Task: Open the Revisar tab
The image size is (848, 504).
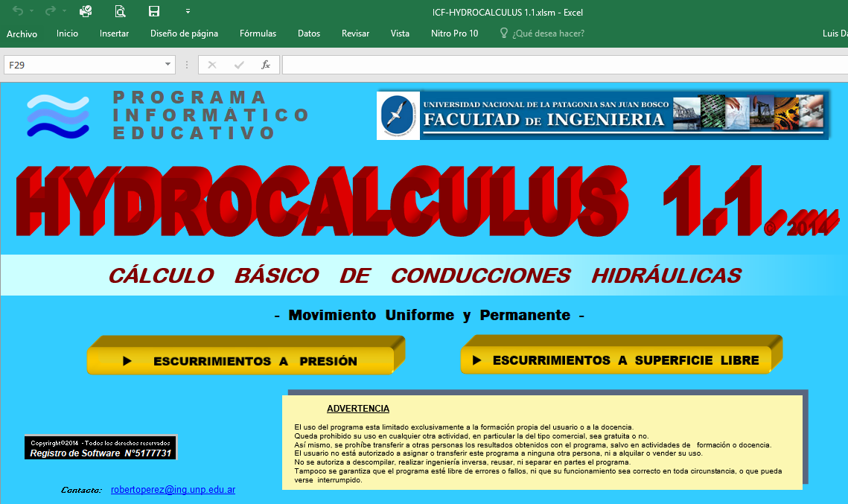Action: 355,34
